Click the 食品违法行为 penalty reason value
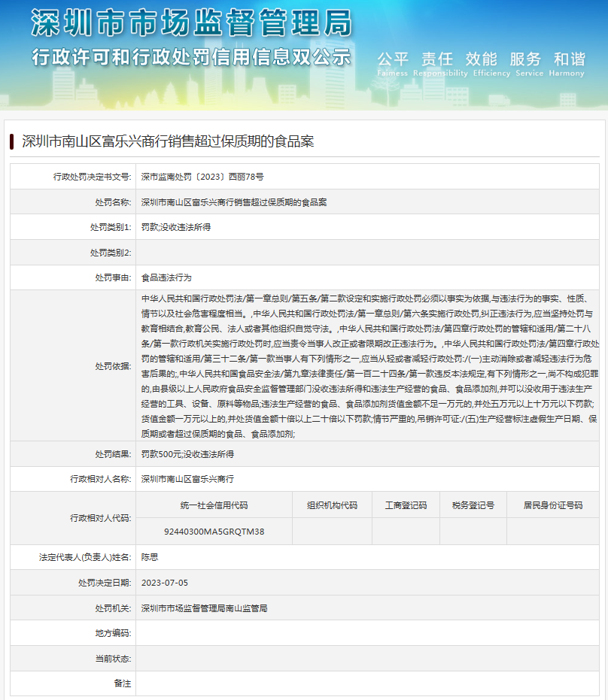This screenshot has height=700, width=608. [x=166, y=277]
